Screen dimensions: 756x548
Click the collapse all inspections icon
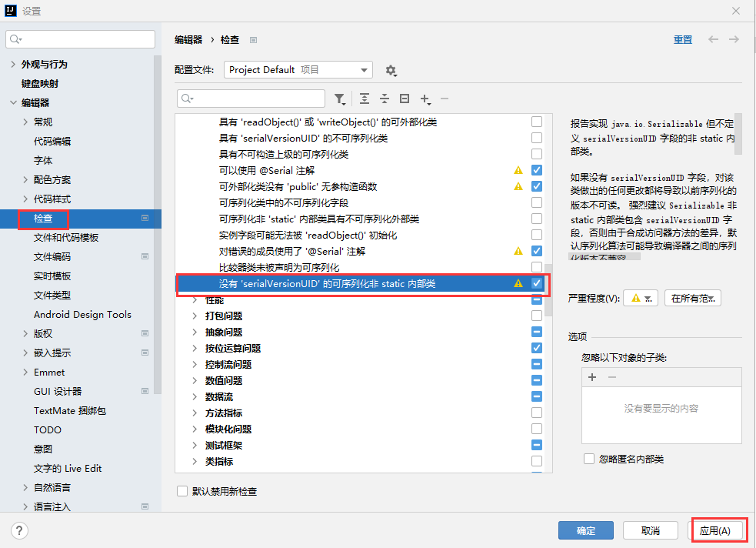click(x=385, y=99)
